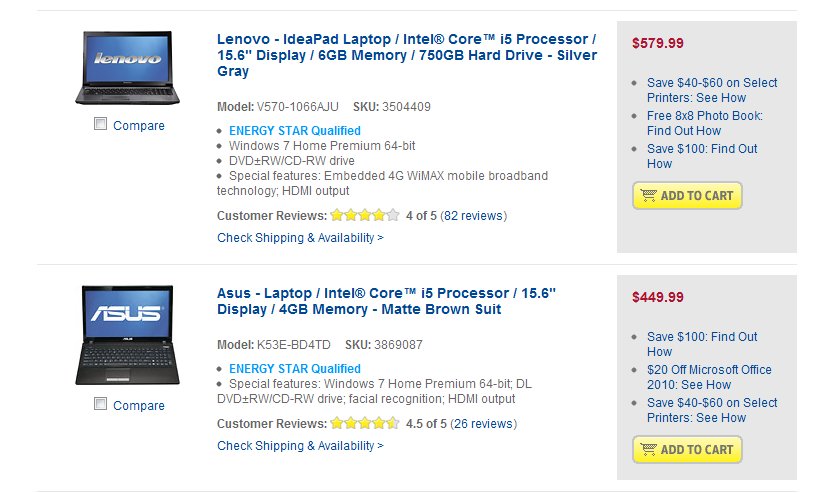Open the Lenovo IdeaPad Laptop title link
Image resolution: width=813 pixels, height=493 pixels.
(x=407, y=55)
